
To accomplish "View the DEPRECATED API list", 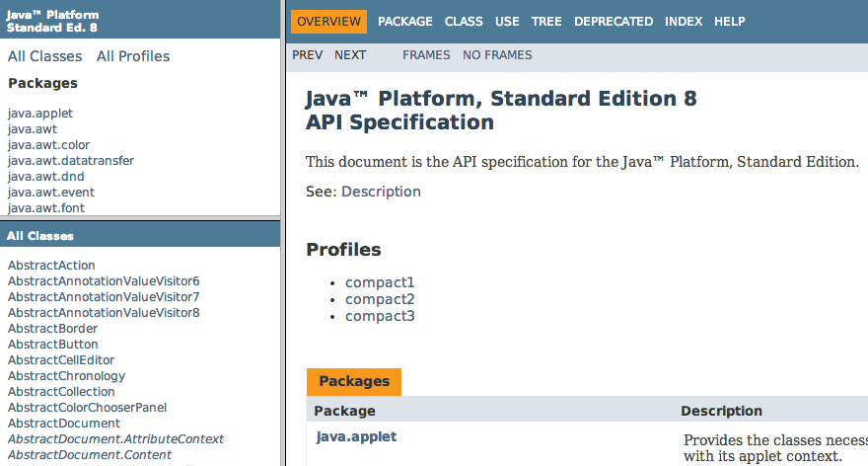I will point(613,21).
